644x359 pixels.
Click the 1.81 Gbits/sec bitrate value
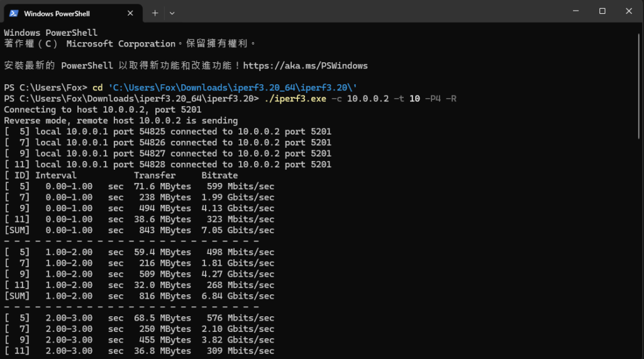click(238, 263)
